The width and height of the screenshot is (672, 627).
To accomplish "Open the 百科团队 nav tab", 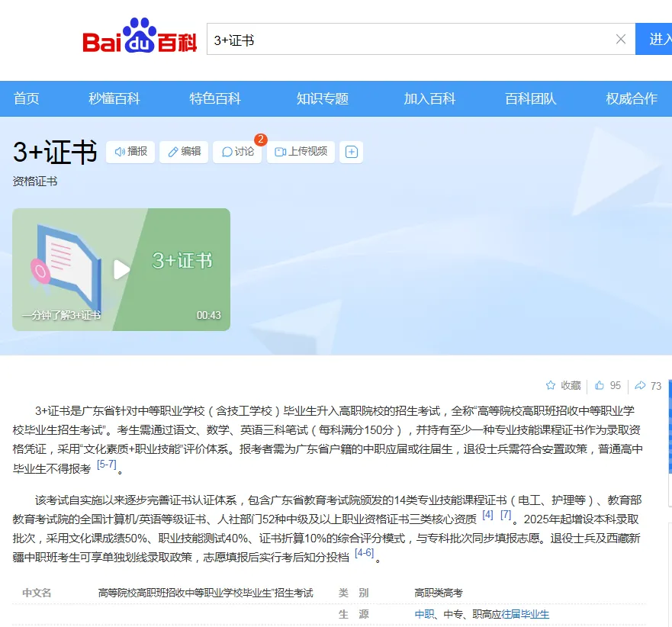I will (x=531, y=98).
